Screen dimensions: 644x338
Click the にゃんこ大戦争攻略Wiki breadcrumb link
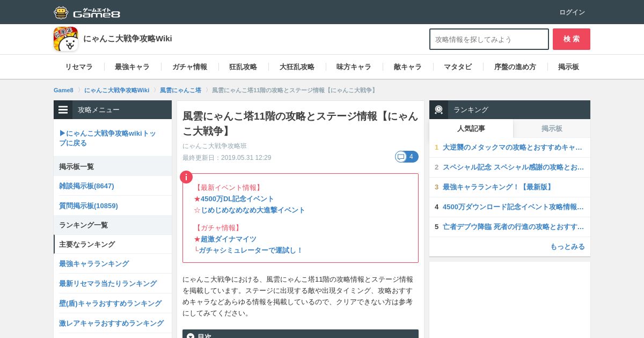(116, 90)
